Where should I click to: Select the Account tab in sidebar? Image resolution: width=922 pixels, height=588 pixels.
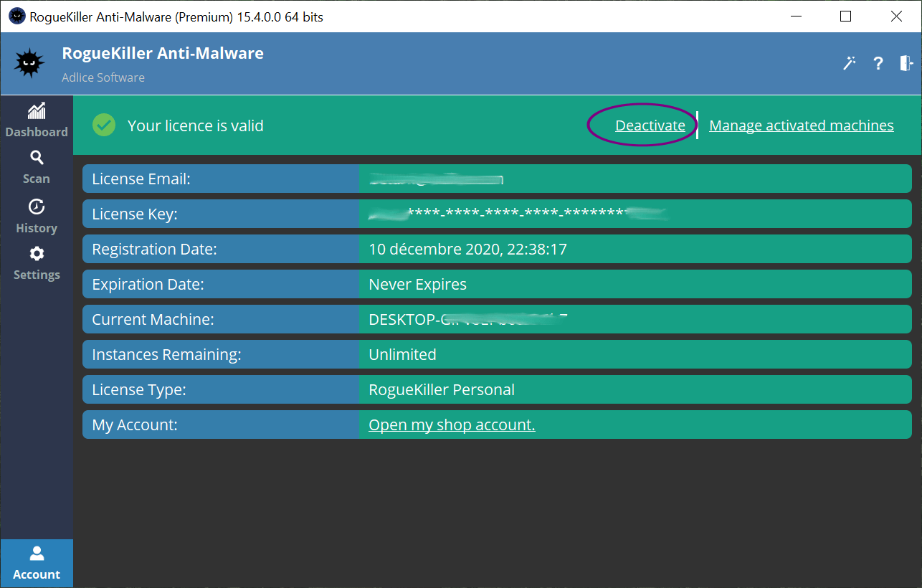pyautogui.click(x=37, y=563)
